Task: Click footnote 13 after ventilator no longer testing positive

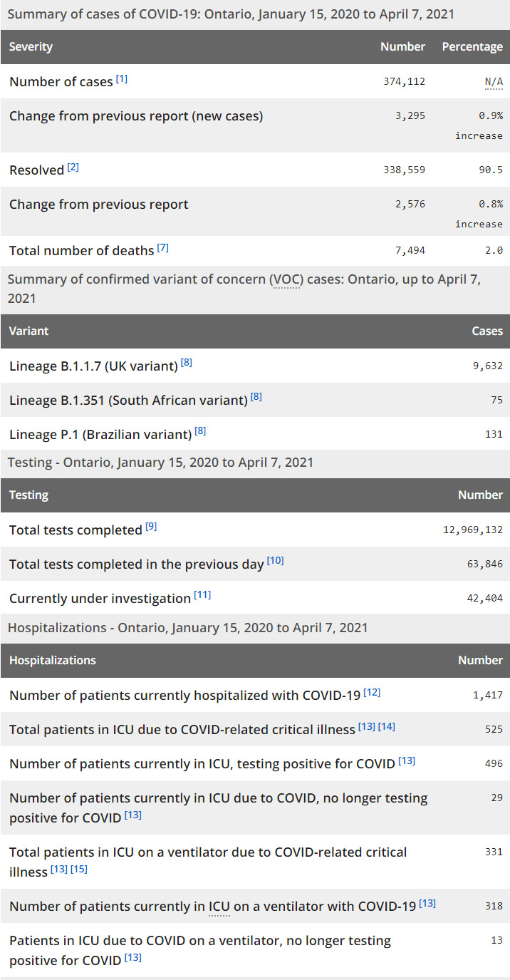Action: (x=133, y=957)
